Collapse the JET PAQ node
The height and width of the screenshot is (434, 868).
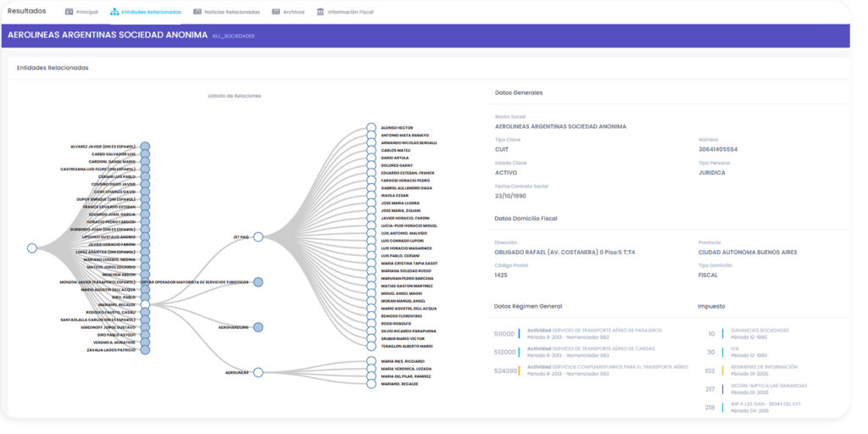[x=258, y=237]
